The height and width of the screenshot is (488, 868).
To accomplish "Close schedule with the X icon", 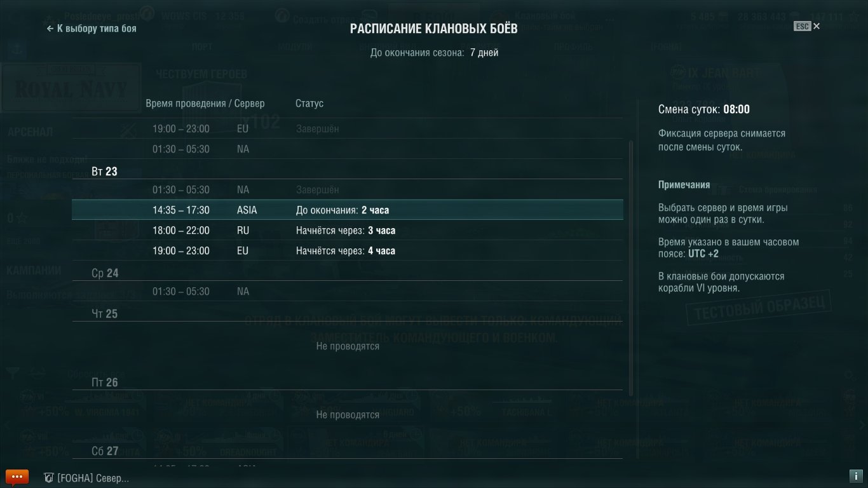I will tap(817, 26).
